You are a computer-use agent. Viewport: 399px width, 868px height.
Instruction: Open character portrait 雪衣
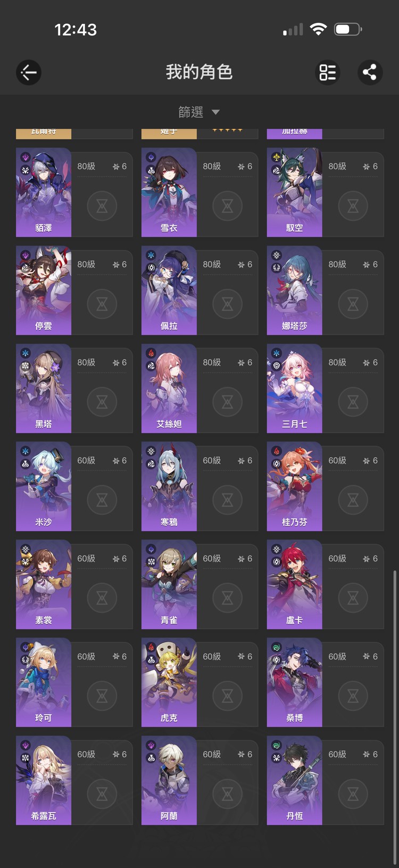tap(169, 192)
